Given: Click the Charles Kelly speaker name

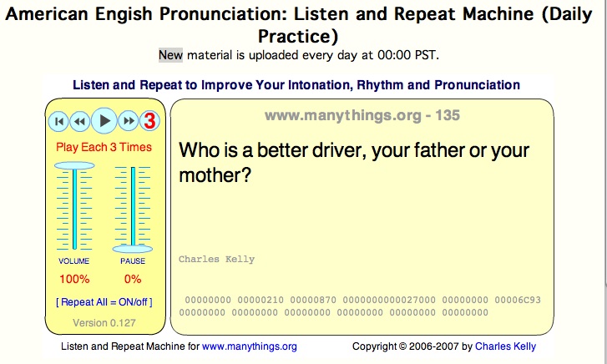Looking at the screenshot, I should pos(216,259).
